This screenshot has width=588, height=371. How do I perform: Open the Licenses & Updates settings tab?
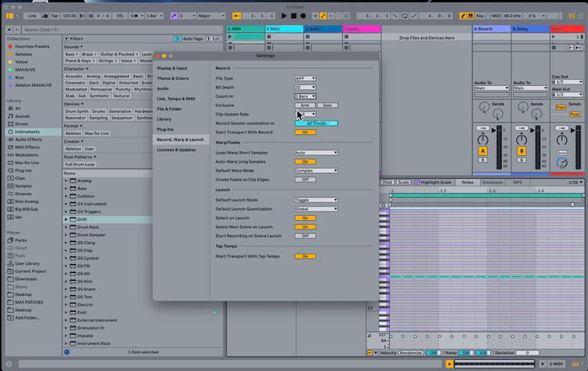(x=176, y=149)
